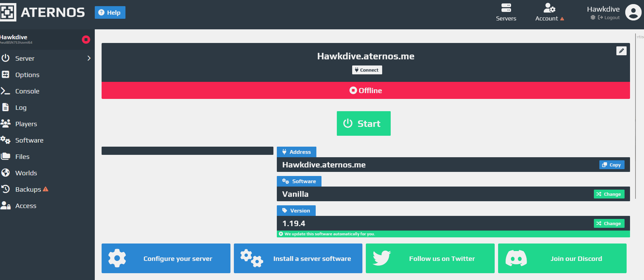Viewport: 644px width, 280px height.
Task: Click the Aternos logo icon
Action: [8, 12]
